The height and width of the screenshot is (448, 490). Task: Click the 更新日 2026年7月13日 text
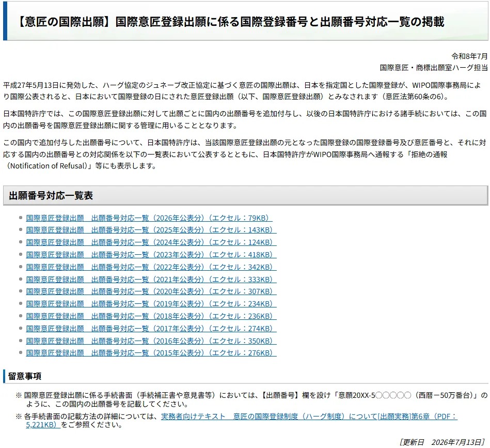click(442, 442)
